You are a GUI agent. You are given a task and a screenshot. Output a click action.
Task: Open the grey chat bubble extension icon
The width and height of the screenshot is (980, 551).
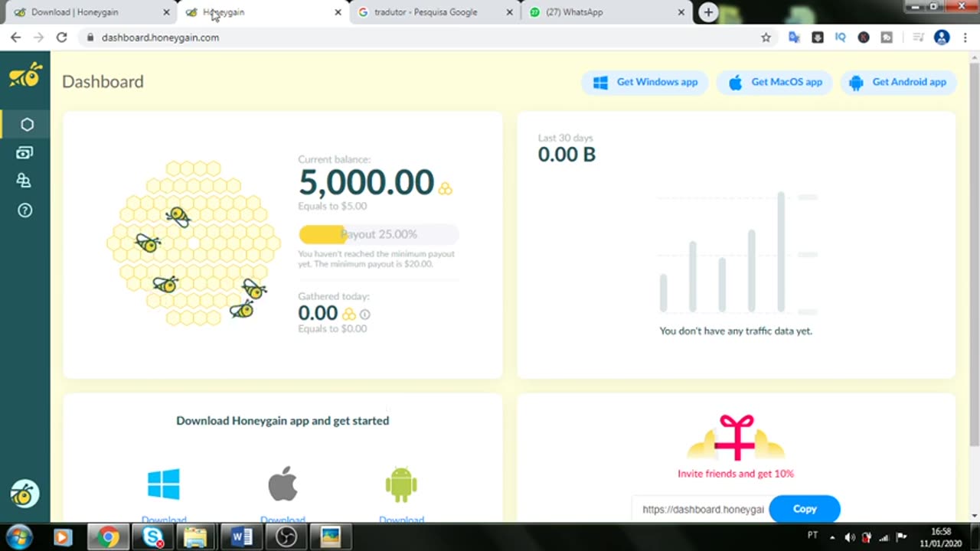[887, 37]
